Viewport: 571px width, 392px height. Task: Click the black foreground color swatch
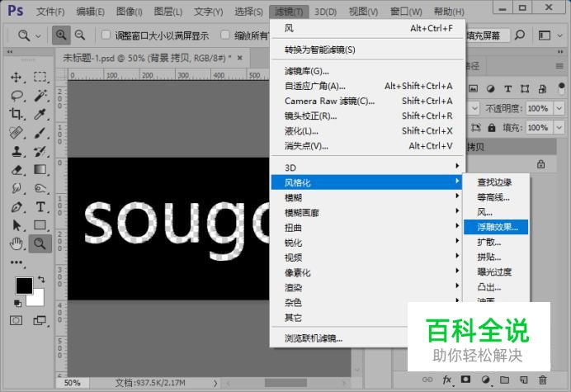tap(24, 286)
